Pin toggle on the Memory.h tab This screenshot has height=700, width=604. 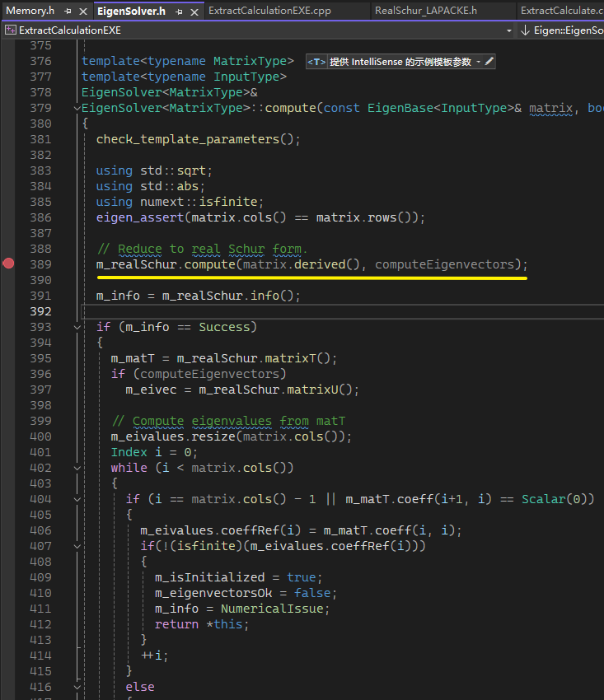(x=68, y=12)
